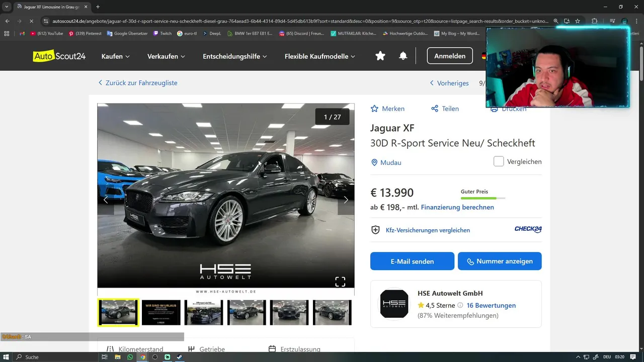Go back via Zurück zur Fahrzeugliste
This screenshot has width=644, height=362.
pos(137,83)
